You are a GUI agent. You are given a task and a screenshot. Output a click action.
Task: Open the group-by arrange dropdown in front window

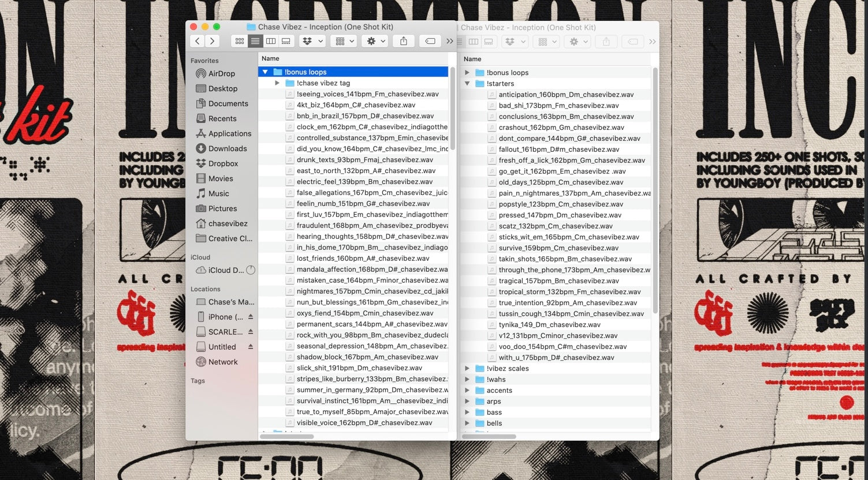point(344,41)
